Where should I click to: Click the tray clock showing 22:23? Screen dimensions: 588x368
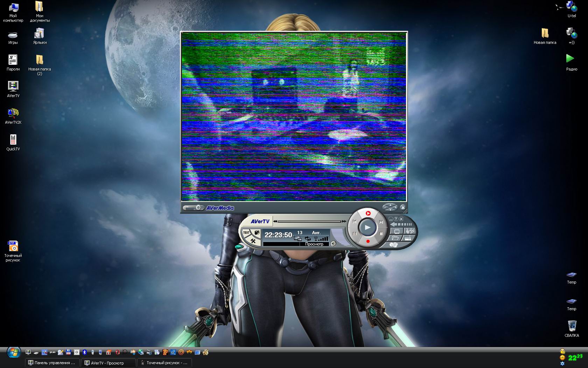tap(575, 357)
